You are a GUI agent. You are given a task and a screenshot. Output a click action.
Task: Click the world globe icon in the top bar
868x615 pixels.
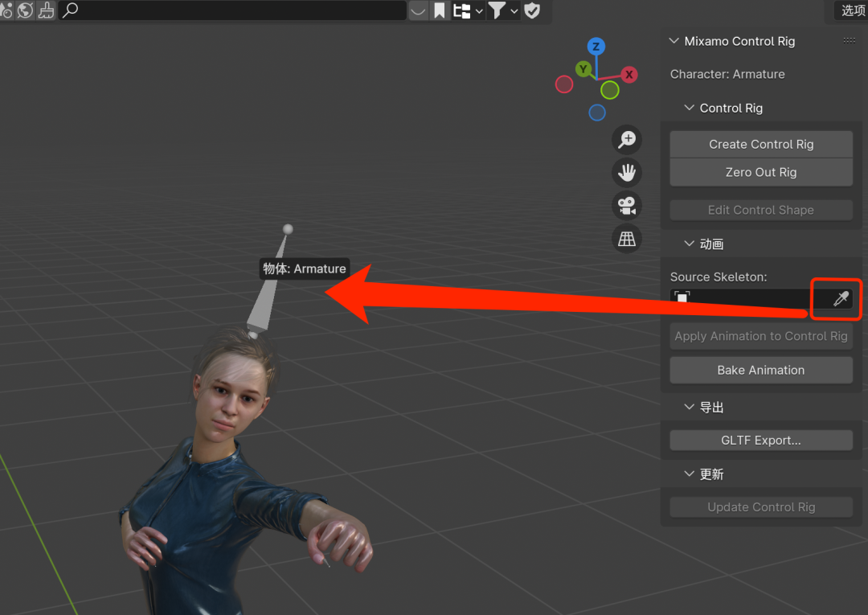pos(26,10)
